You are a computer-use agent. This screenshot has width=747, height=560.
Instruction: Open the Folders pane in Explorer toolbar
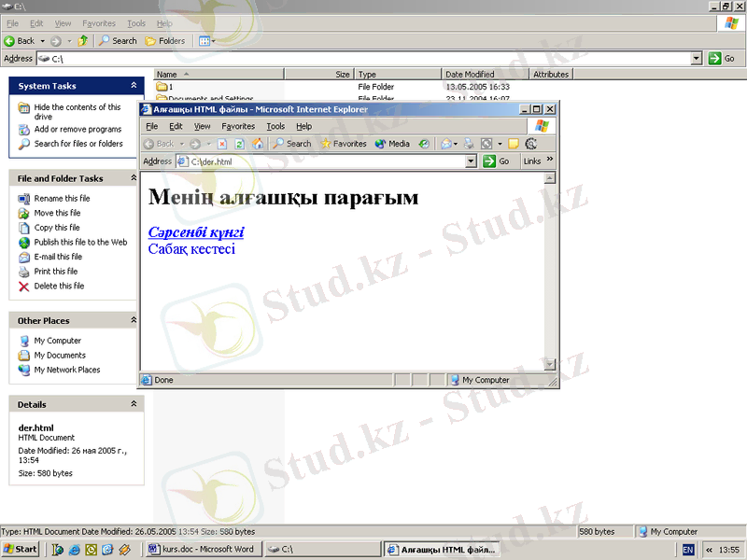164,41
